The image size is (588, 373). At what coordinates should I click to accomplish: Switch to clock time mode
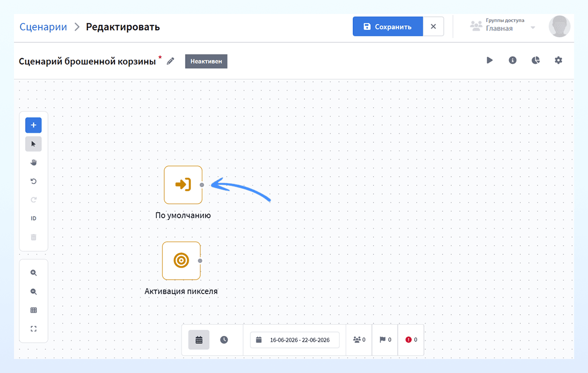click(x=224, y=339)
